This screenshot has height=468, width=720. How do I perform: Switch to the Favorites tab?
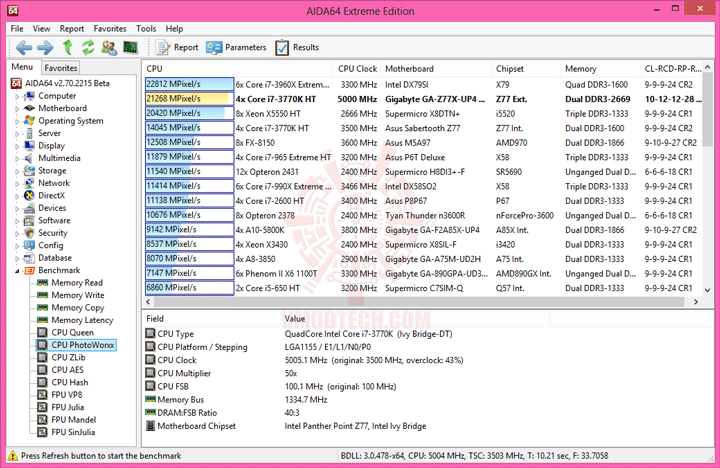pos(61,68)
